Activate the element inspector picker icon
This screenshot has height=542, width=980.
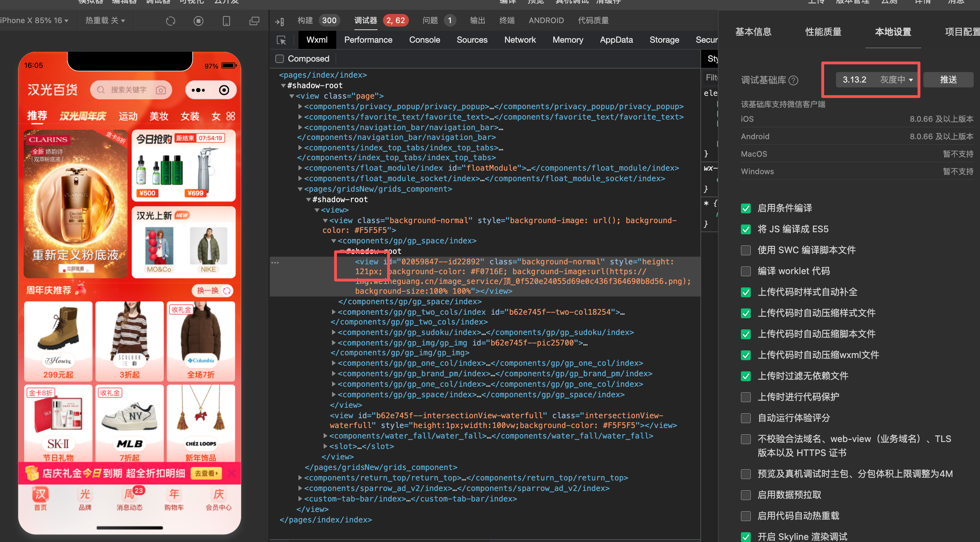(x=281, y=40)
